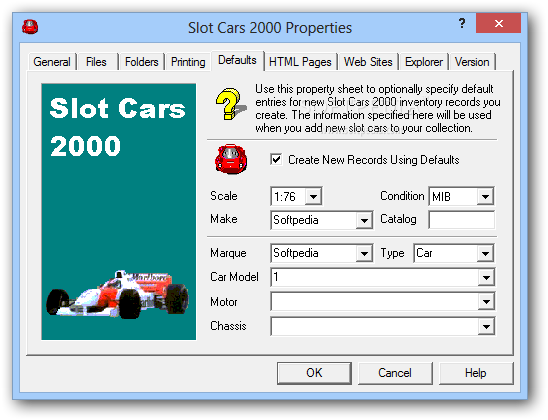The image size is (548, 420).
Task: Click the Car Model text field value
Action: 375,277
